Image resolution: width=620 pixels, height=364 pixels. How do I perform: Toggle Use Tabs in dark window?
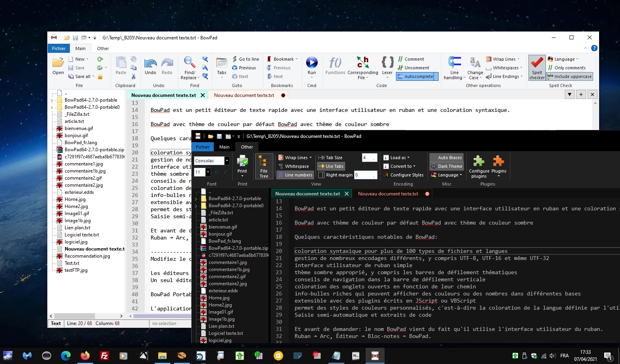(x=331, y=166)
